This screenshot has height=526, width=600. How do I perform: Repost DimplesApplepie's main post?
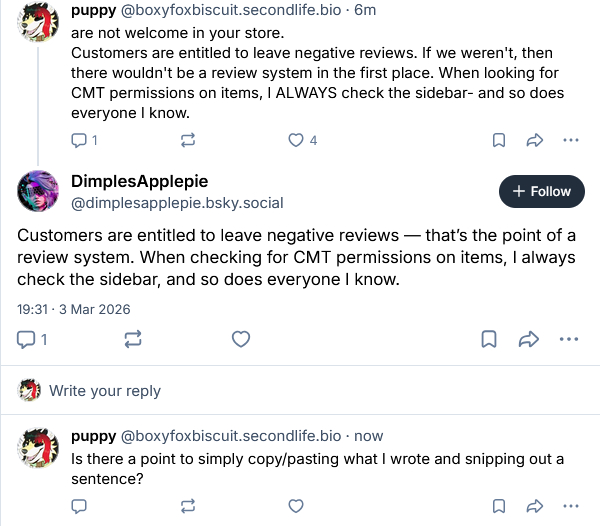133,339
